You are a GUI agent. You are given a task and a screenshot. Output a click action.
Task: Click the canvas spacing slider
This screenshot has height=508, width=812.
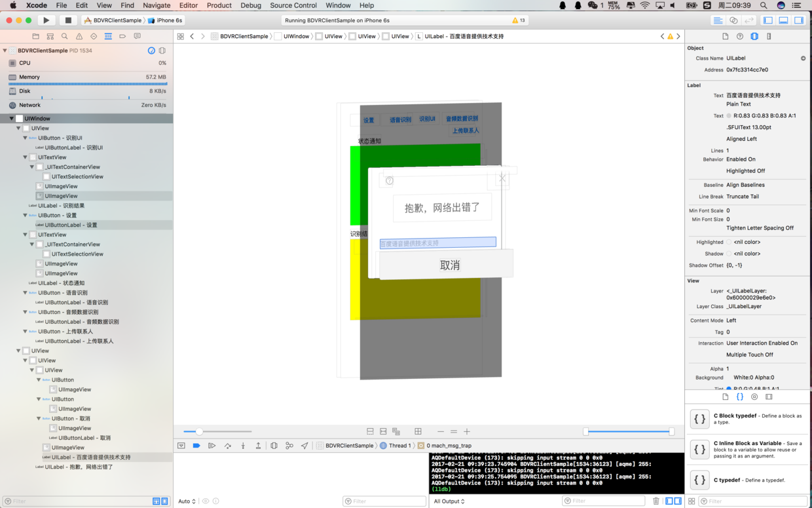[x=200, y=431]
